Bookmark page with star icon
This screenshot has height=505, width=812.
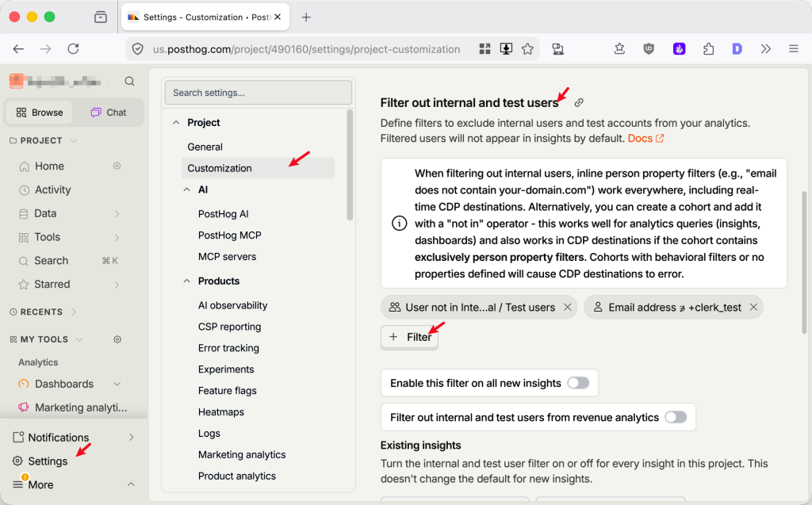527,48
